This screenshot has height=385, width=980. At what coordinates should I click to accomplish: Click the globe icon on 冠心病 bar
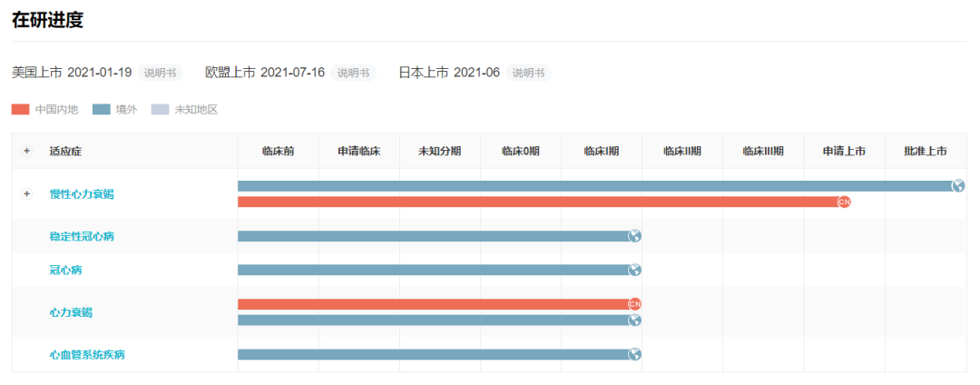coord(635,270)
